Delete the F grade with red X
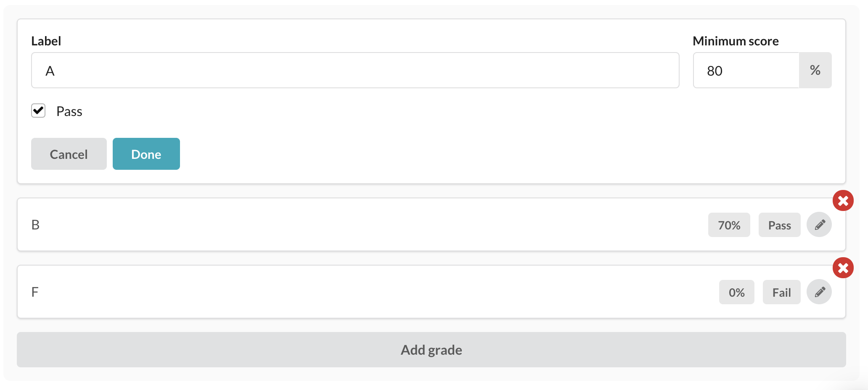 click(843, 268)
